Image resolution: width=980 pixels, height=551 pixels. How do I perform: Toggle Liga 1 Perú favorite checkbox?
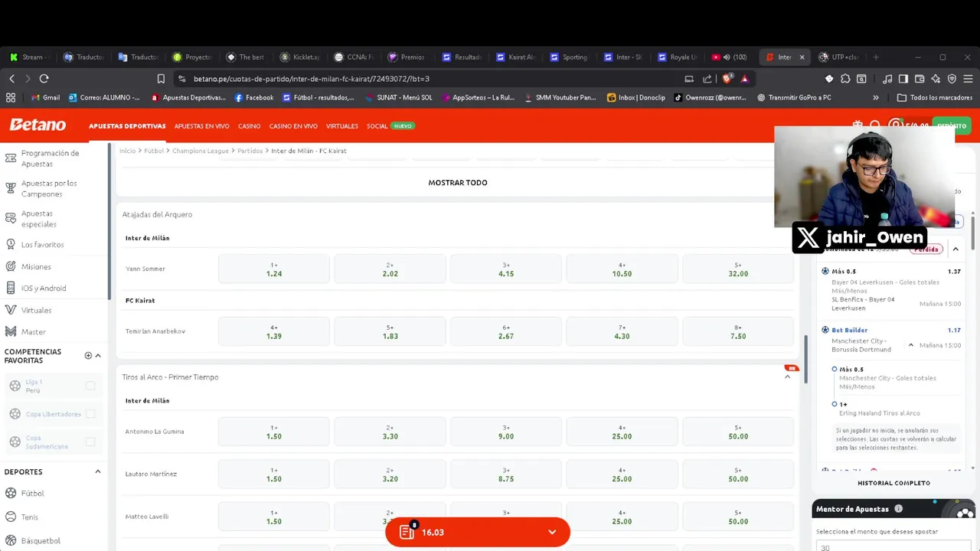click(90, 386)
